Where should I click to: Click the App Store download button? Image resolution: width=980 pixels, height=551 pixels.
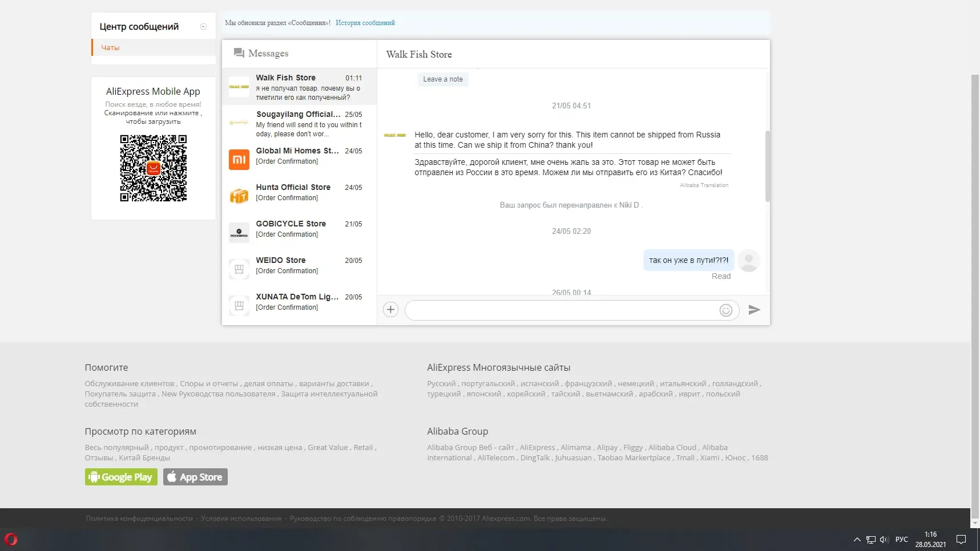coord(195,477)
